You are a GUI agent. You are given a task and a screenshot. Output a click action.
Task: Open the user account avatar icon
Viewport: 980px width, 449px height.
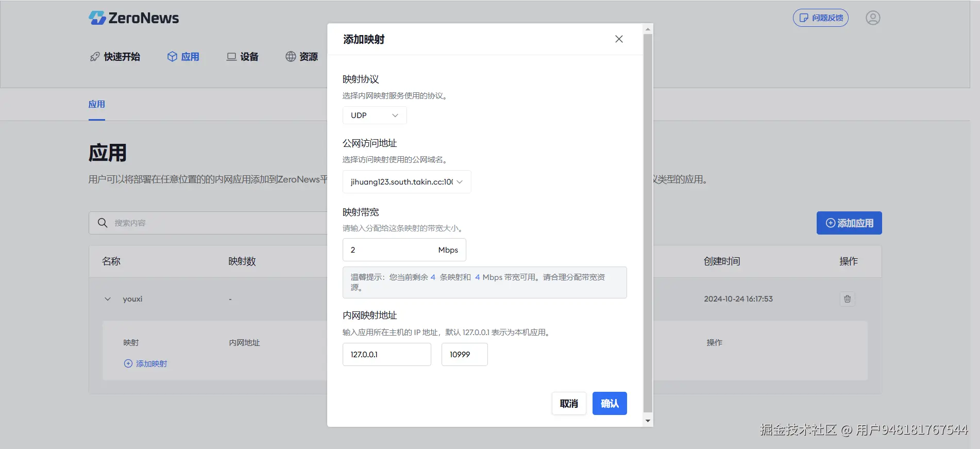coord(872,18)
